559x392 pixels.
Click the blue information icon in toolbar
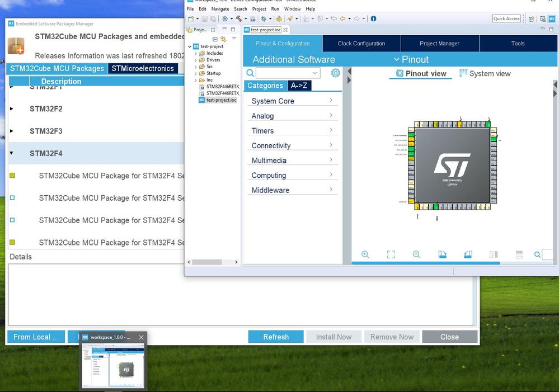(x=373, y=18)
